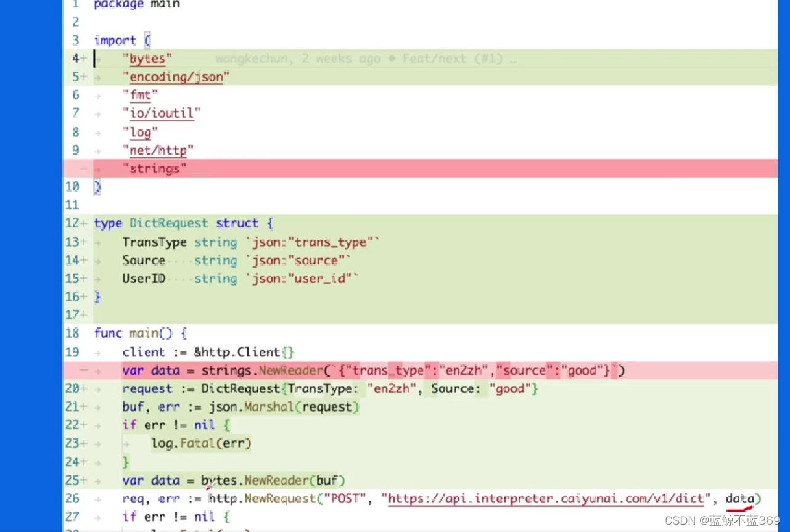Click line number 10 in gutter
Screen dimensions: 790x532
72,187
